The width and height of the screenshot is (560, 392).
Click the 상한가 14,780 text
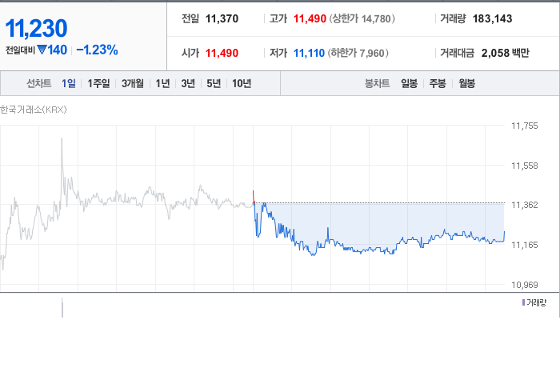coord(362,18)
